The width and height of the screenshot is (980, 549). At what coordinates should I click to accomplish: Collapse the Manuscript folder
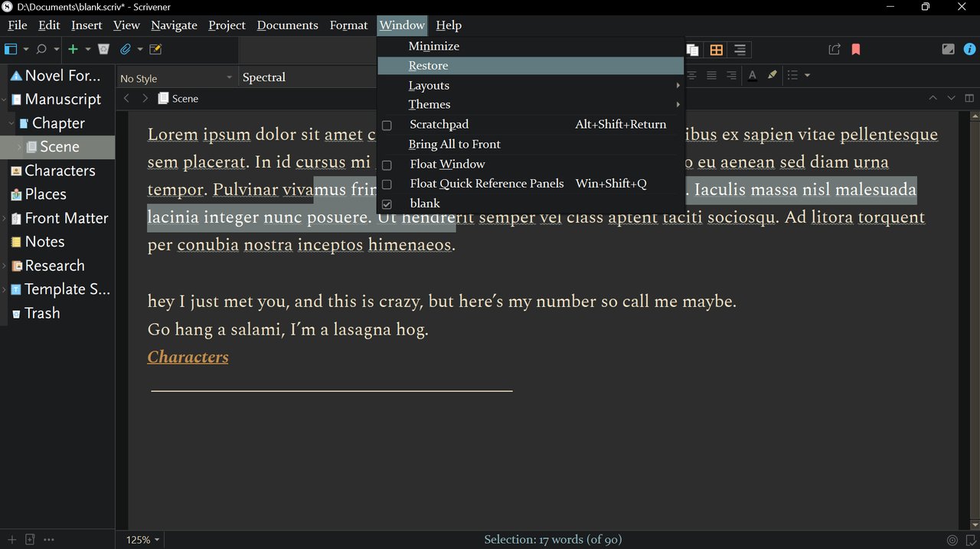point(5,100)
